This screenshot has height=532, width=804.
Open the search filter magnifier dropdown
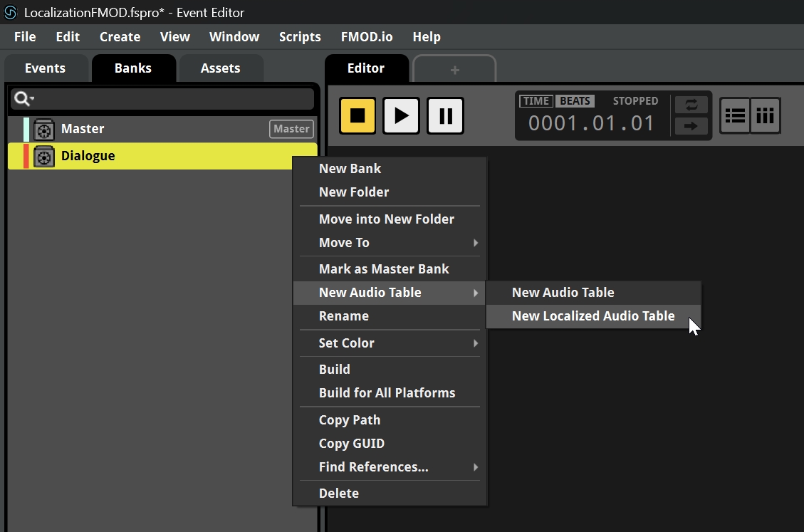24,99
